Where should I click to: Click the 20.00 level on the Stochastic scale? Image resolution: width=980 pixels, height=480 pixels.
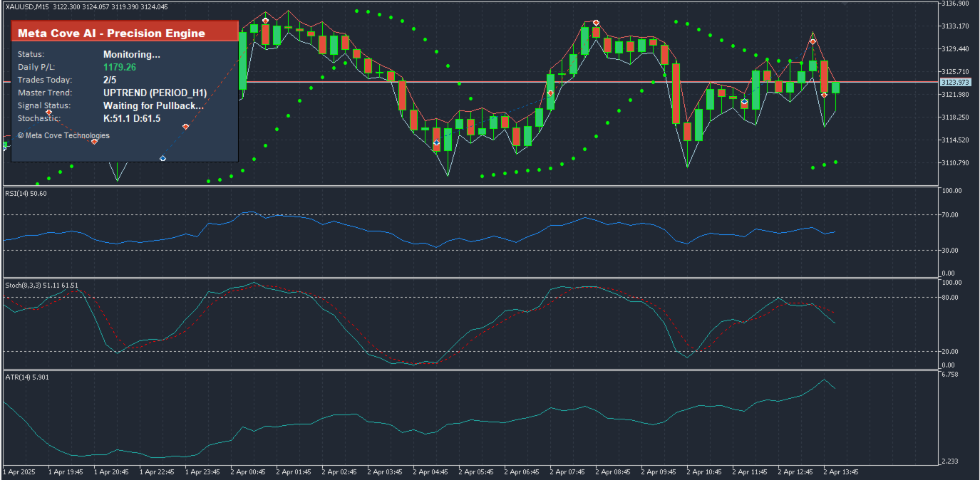pyautogui.click(x=951, y=352)
